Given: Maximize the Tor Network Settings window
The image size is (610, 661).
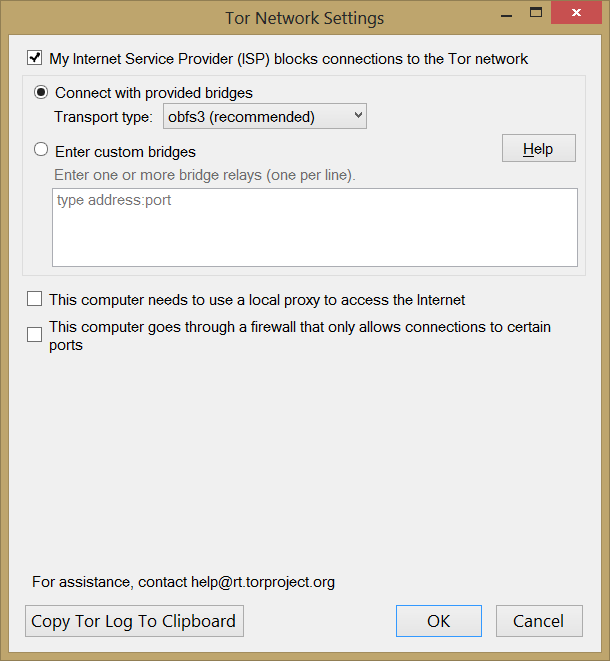Looking at the screenshot, I should [535, 13].
